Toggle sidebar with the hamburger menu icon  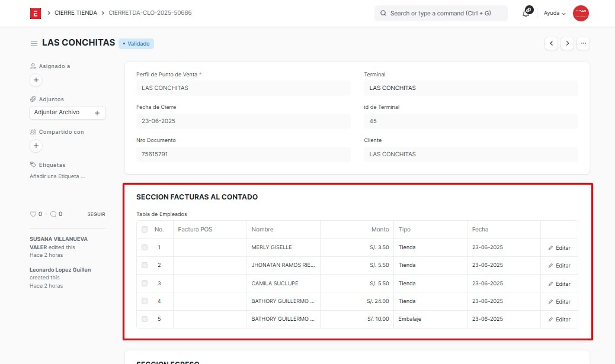(34, 43)
